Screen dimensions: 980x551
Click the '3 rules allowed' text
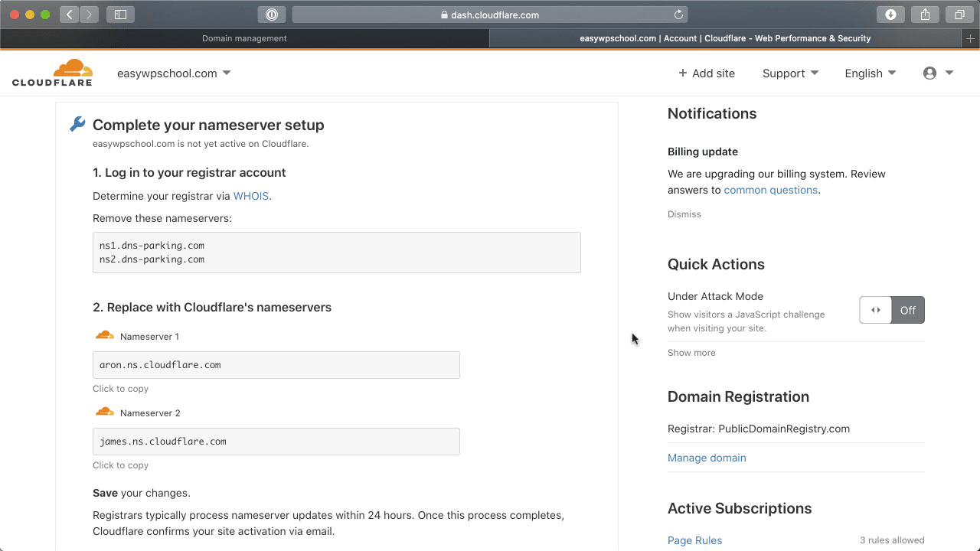tap(892, 540)
